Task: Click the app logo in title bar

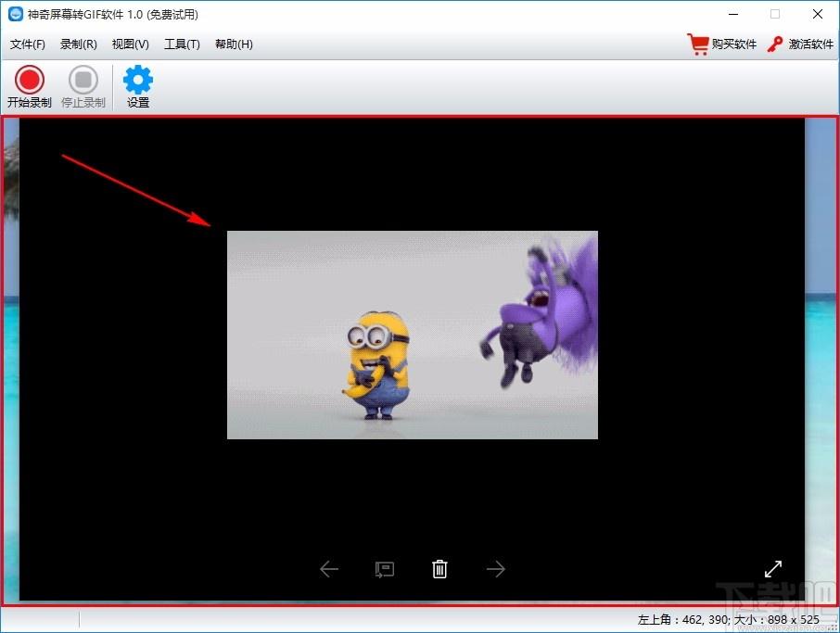Action: pyautogui.click(x=16, y=15)
